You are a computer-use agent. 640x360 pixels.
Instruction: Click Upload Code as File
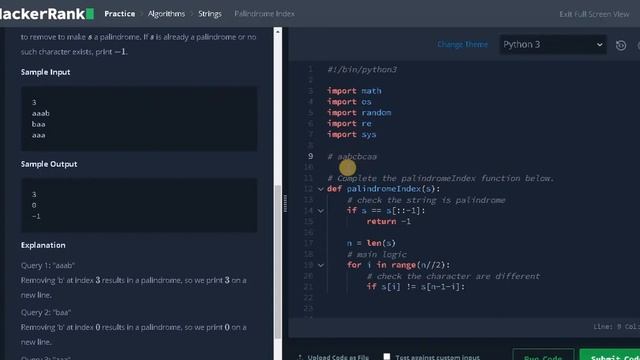pos(333,357)
